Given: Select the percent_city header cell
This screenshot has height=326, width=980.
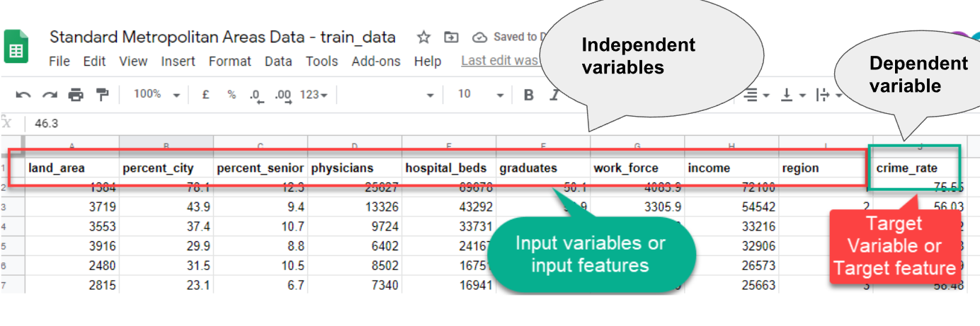Looking at the screenshot, I should (166, 168).
